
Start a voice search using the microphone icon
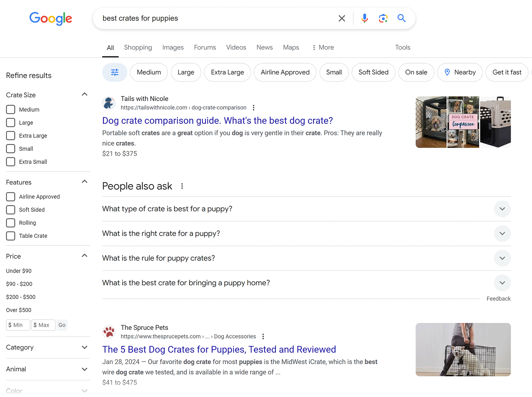(x=364, y=18)
